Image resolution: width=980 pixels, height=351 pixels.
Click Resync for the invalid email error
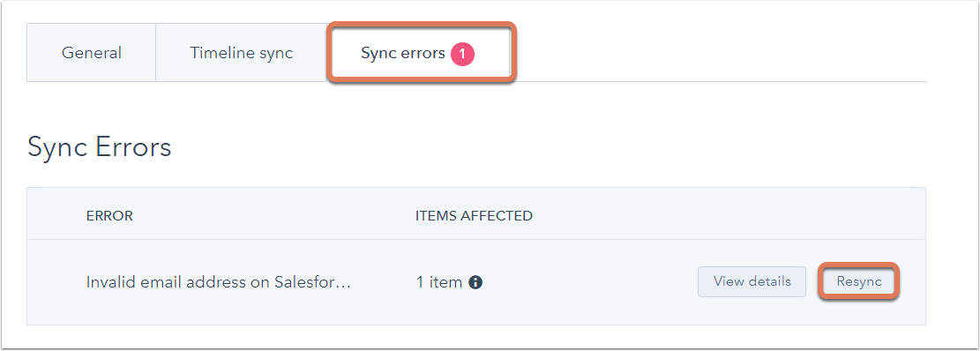pyautogui.click(x=859, y=281)
